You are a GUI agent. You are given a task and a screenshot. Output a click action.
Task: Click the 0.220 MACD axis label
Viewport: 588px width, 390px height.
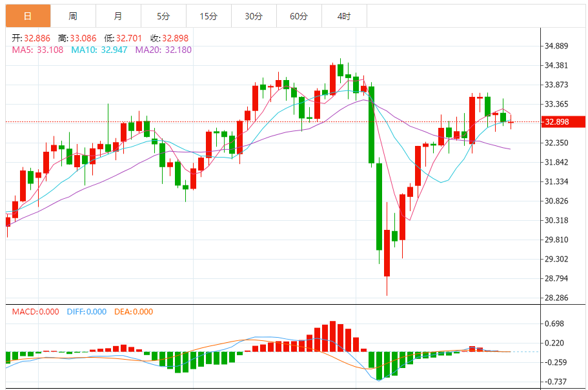554,343
